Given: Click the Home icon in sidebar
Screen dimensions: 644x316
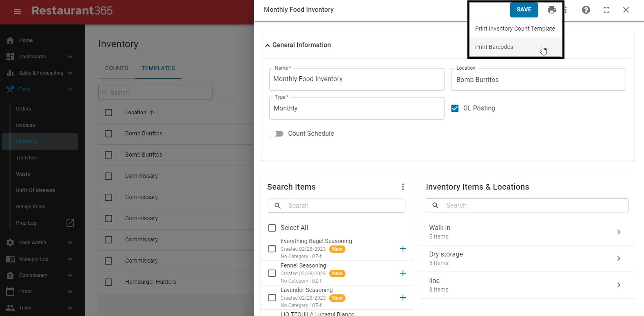Looking at the screenshot, I should click(x=10, y=40).
